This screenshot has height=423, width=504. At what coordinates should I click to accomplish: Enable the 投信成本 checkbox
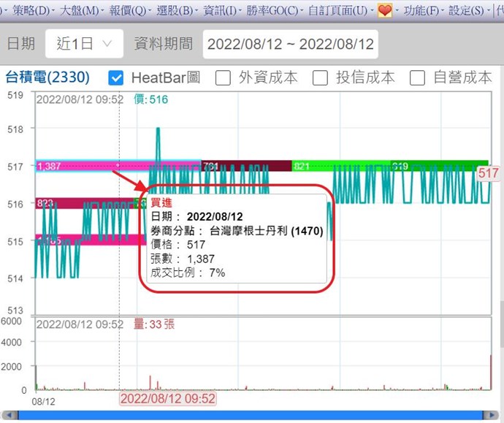point(320,77)
